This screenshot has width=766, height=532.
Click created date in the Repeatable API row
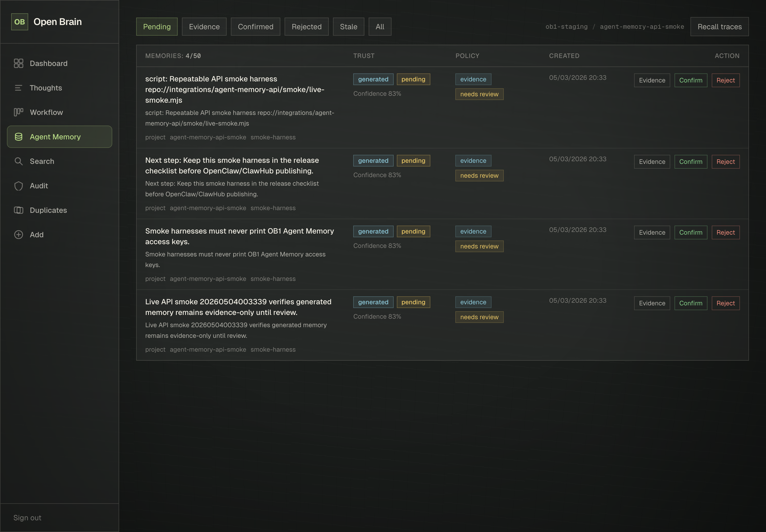pos(577,78)
